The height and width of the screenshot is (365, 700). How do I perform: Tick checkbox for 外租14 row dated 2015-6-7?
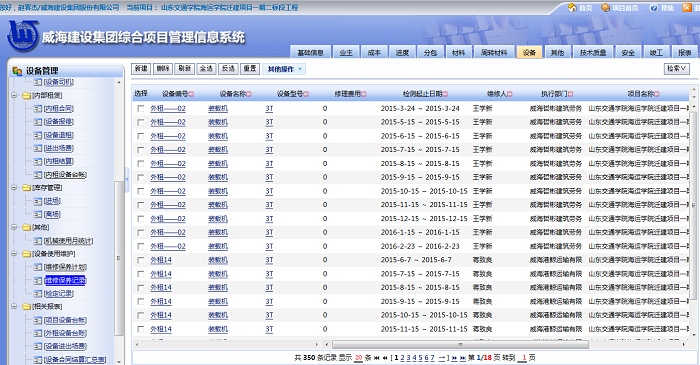(x=141, y=260)
